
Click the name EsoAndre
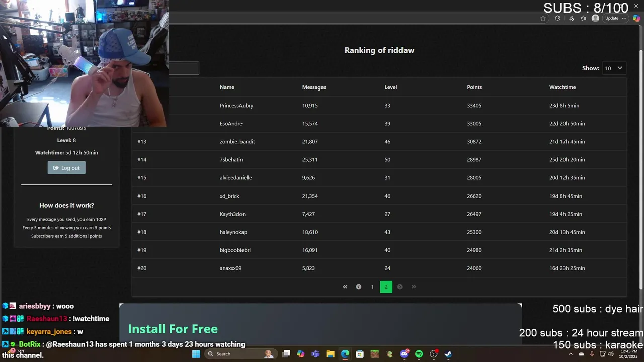(x=231, y=124)
